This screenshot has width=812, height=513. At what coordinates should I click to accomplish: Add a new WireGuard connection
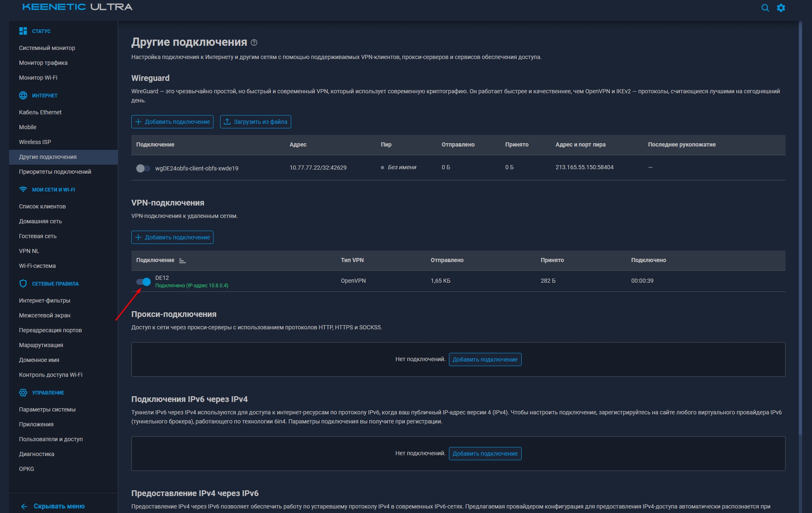tap(172, 121)
